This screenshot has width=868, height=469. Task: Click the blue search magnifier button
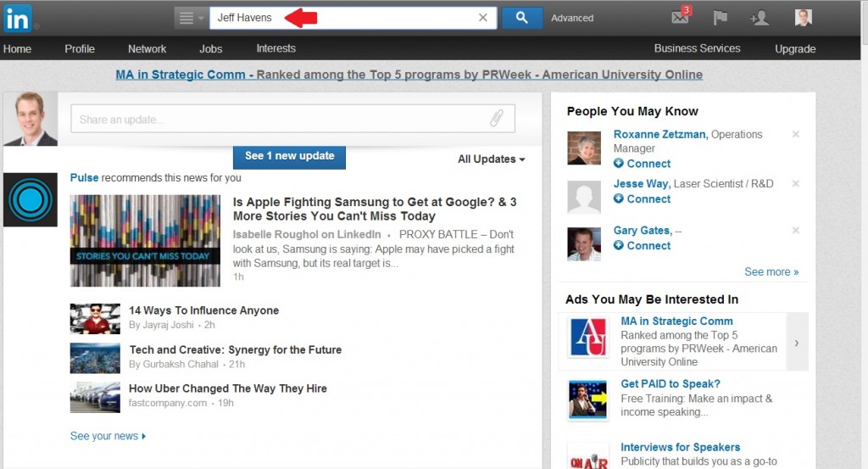pyautogui.click(x=522, y=18)
